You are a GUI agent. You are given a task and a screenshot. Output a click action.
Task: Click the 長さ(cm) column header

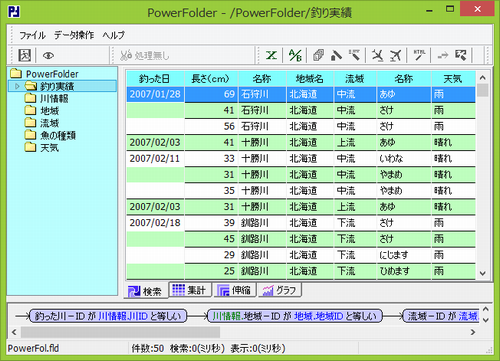tap(211, 79)
